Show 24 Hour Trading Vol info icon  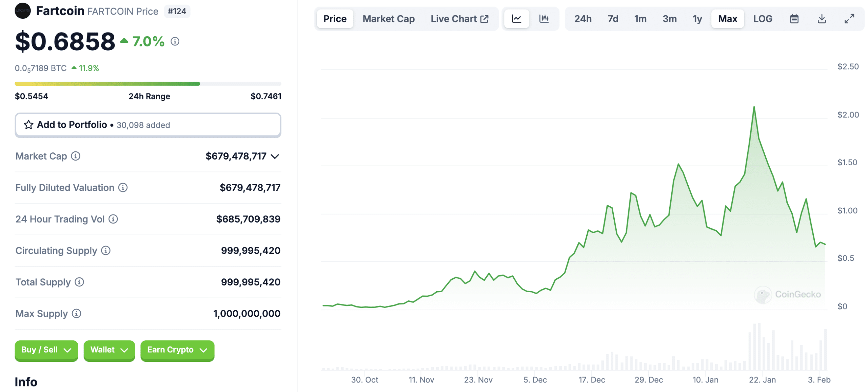113,219
